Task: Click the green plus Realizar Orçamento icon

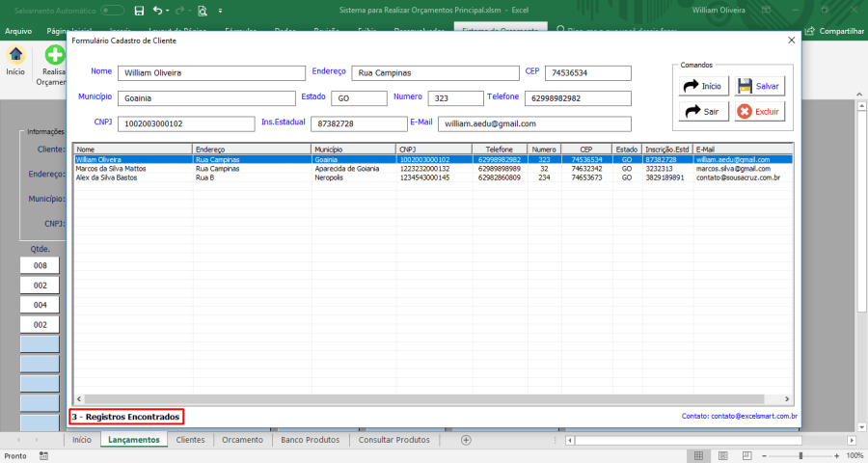Action: [x=54, y=55]
